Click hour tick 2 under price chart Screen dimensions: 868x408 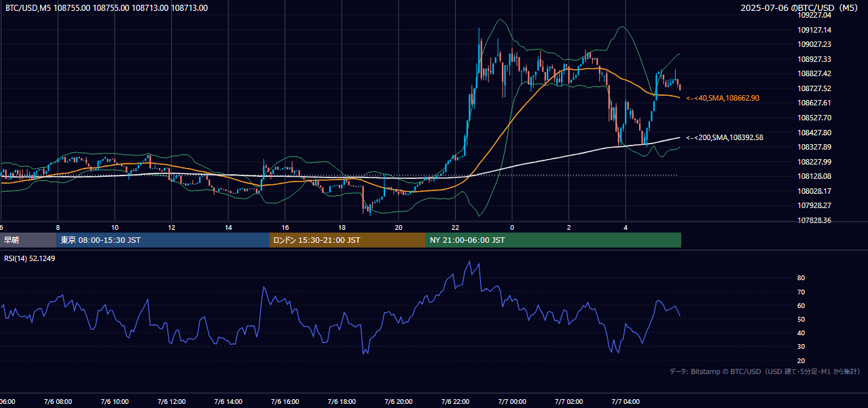point(569,227)
